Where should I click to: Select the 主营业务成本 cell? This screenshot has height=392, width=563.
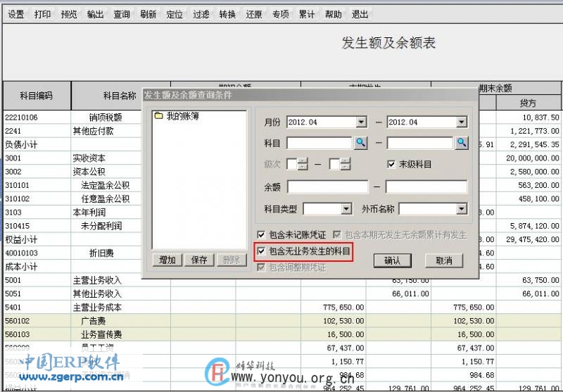(97, 308)
